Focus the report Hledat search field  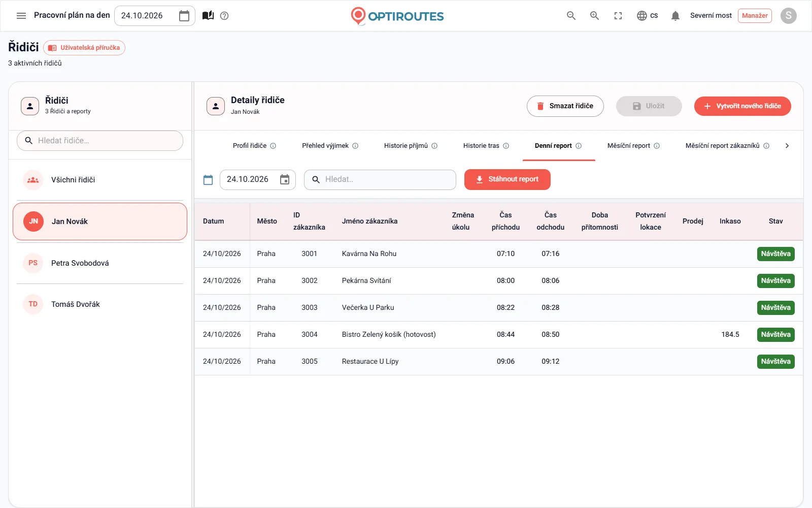tap(380, 179)
